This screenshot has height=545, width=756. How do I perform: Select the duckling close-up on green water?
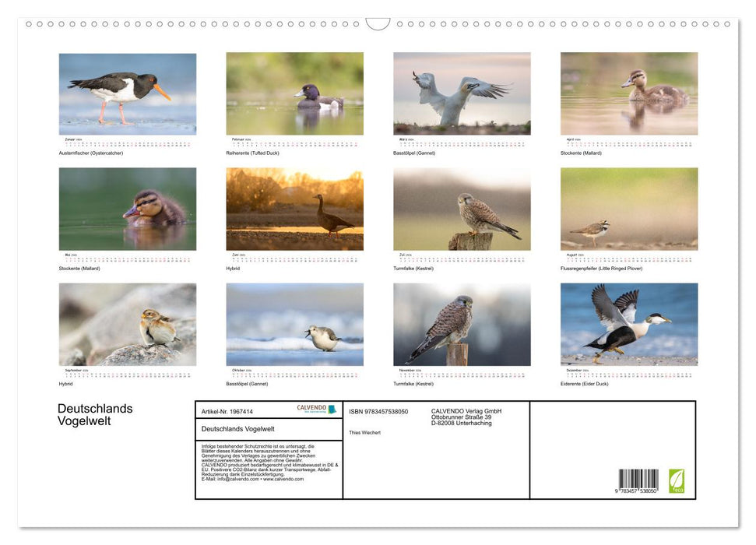128,209
